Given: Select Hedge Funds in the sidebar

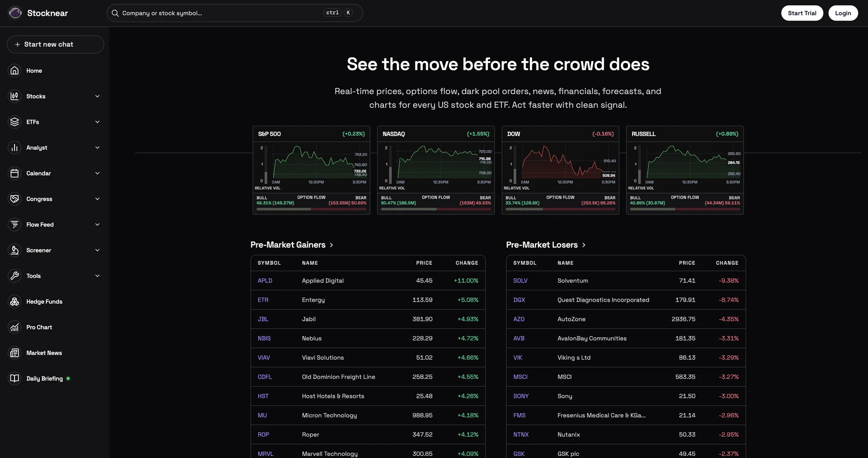Looking at the screenshot, I should click(x=44, y=301).
